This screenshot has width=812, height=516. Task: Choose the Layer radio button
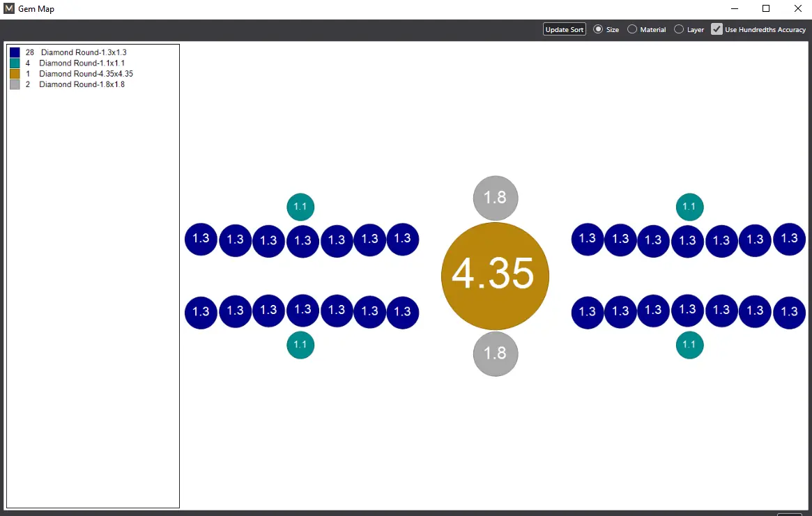(679, 29)
